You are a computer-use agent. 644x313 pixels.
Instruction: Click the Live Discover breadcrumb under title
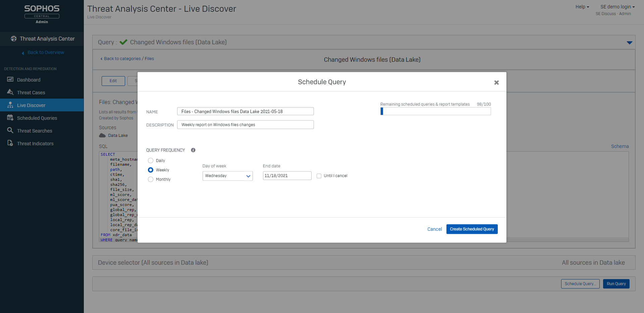(x=99, y=17)
